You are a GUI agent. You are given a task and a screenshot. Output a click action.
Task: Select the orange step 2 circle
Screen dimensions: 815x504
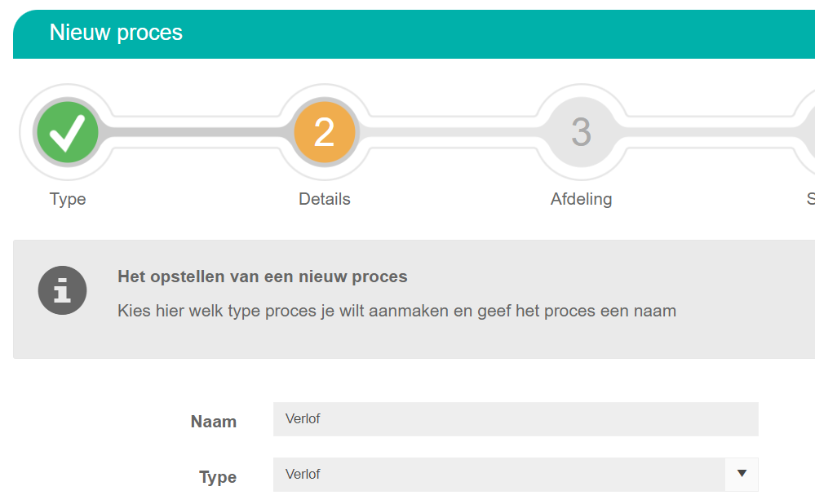[325, 132]
